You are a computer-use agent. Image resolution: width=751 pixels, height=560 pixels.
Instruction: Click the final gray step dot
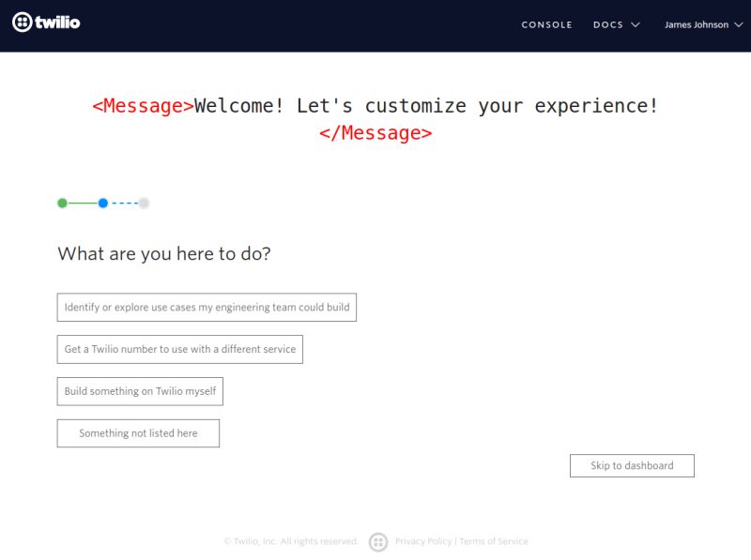144,202
